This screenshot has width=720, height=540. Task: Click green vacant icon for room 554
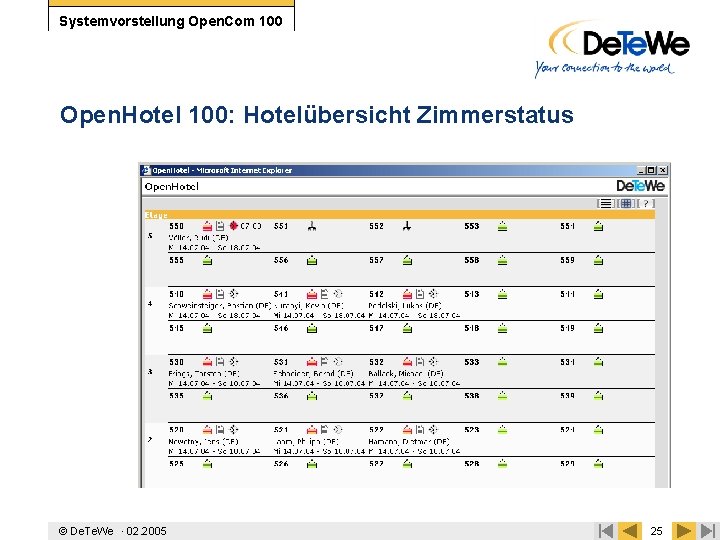click(x=598, y=226)
